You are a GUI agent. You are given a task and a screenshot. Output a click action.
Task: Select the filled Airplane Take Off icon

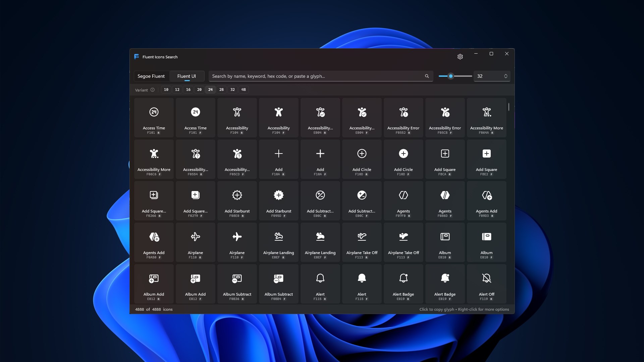tap(404, 242)
